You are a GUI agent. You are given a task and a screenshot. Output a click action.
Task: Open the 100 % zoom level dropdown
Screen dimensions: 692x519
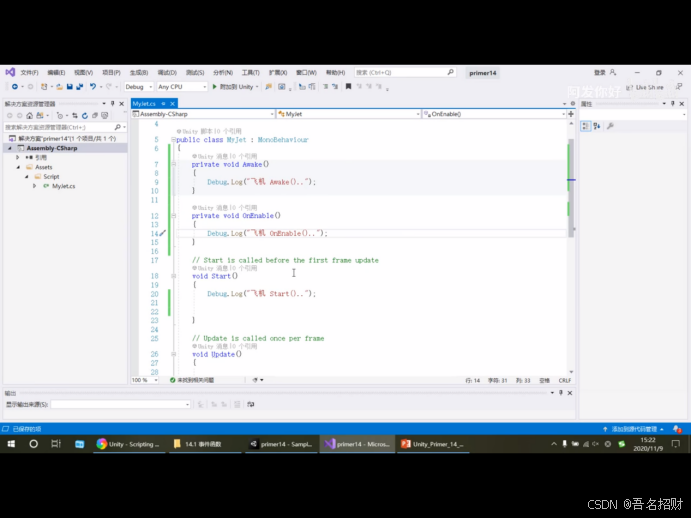pos(144,380)
